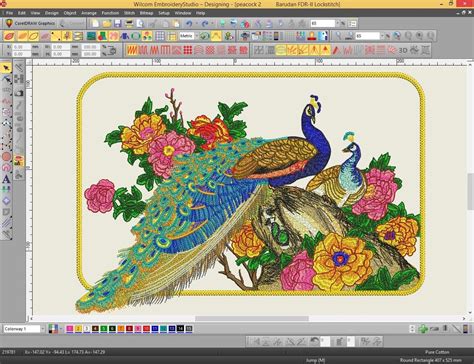Open the Stitch menu
This screenshot has height=364, width=474.
pyautogui.click(x=129, y=13)
